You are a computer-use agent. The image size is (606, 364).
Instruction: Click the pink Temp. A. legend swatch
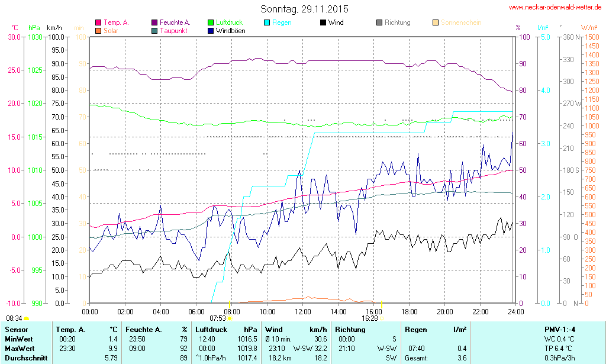click(x=98, y=22)
